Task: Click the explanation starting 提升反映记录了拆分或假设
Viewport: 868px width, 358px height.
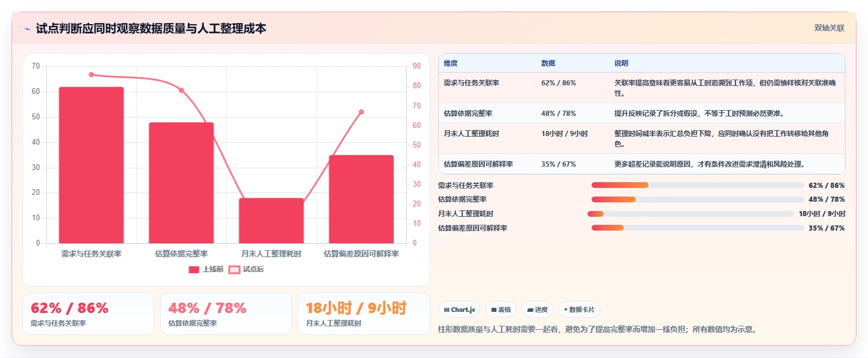Action: tap(699, 113)
